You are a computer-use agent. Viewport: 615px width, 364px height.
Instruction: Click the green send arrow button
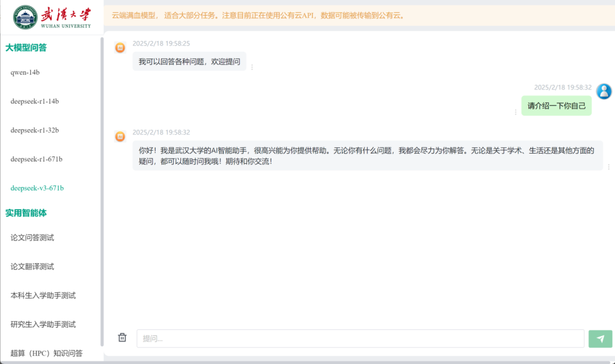coord(600,338)
